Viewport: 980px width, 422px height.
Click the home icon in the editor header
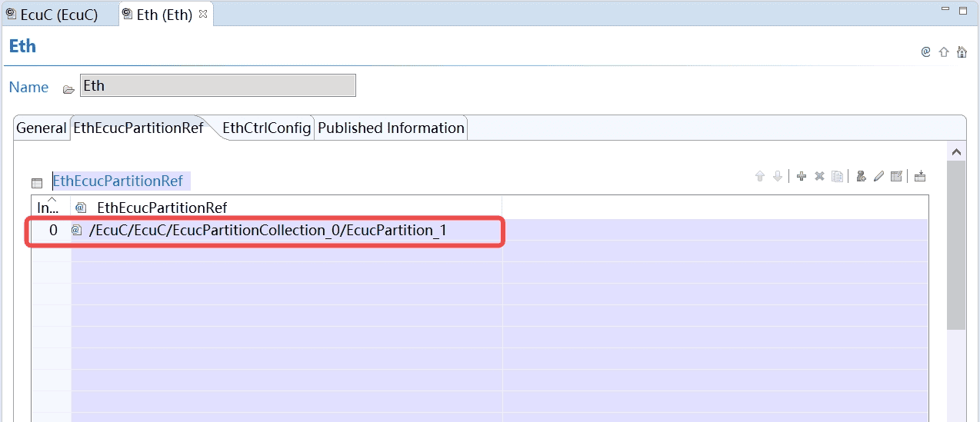(962, 52)
